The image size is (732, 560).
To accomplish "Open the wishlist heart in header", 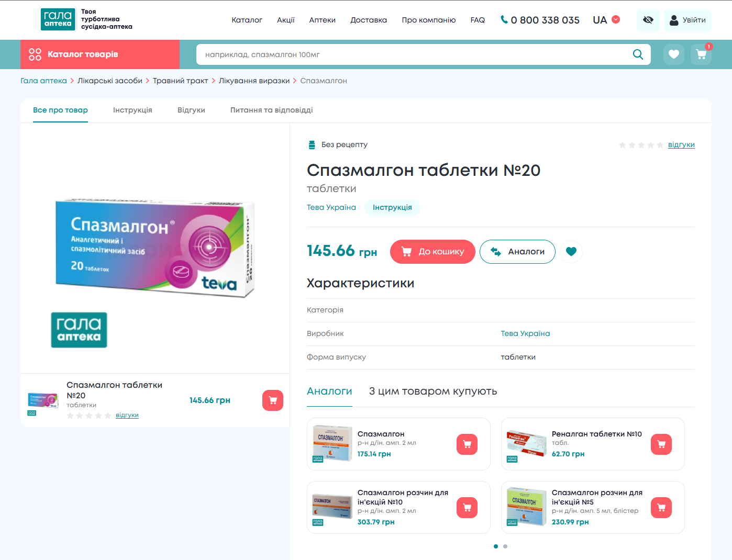I will coord(674,54).
